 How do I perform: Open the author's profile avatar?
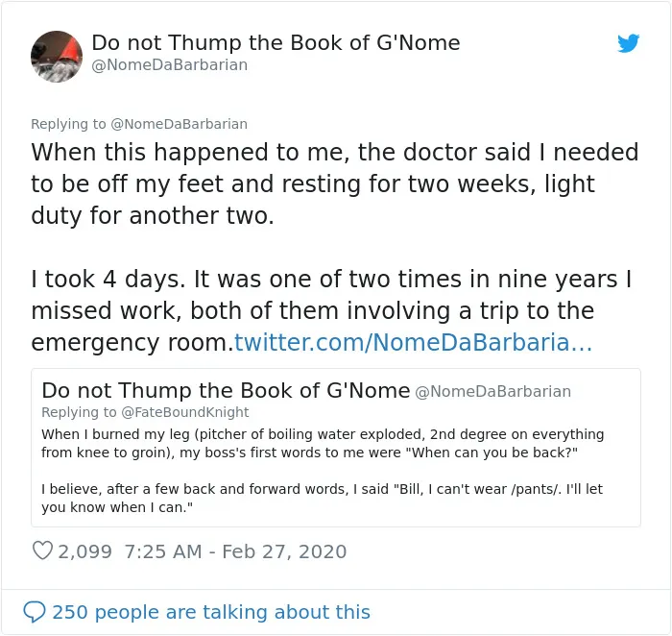click(57, 56)
